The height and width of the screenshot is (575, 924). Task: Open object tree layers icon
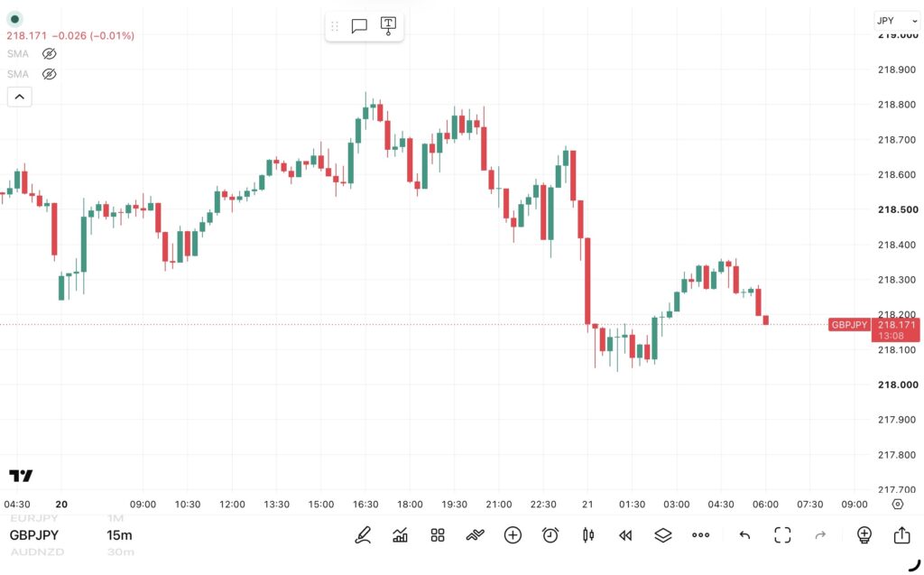point(663,535)
